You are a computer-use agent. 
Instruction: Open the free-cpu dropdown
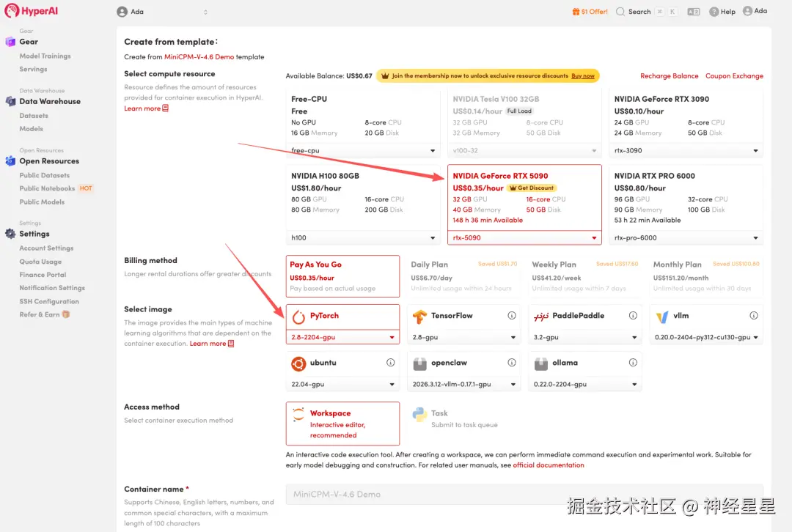pyautogui.click(x=363, y=150)
